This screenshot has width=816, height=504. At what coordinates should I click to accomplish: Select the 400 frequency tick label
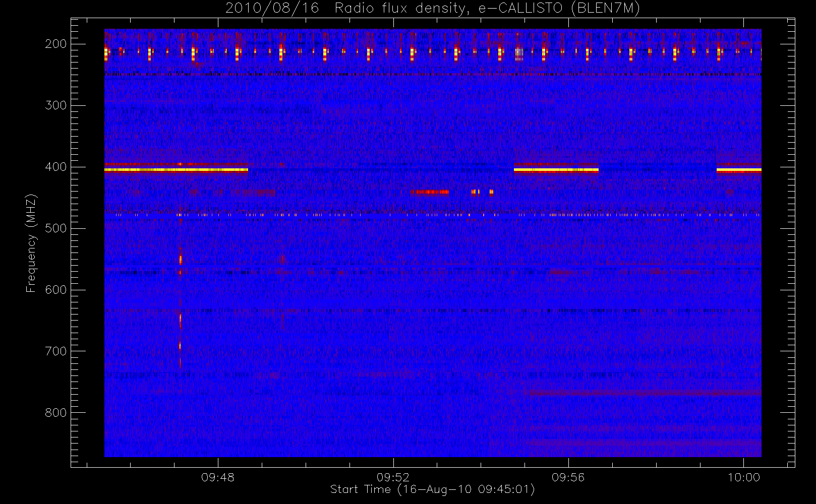tap(55, 167)
